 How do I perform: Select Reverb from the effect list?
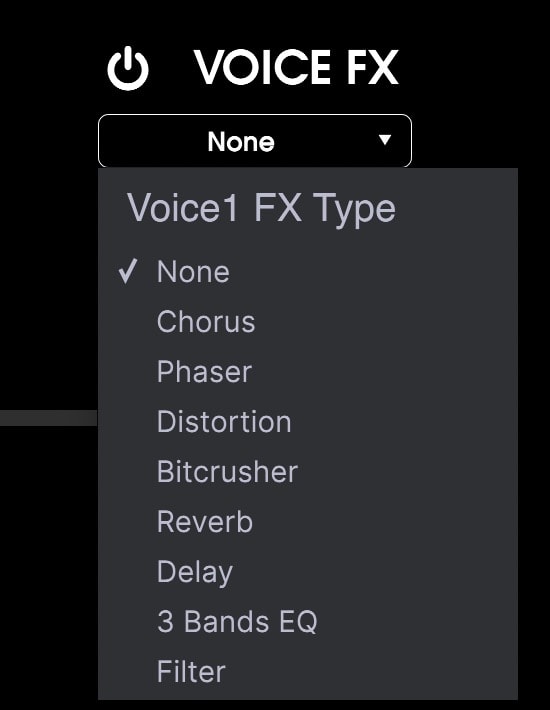[x=308, y=522]
